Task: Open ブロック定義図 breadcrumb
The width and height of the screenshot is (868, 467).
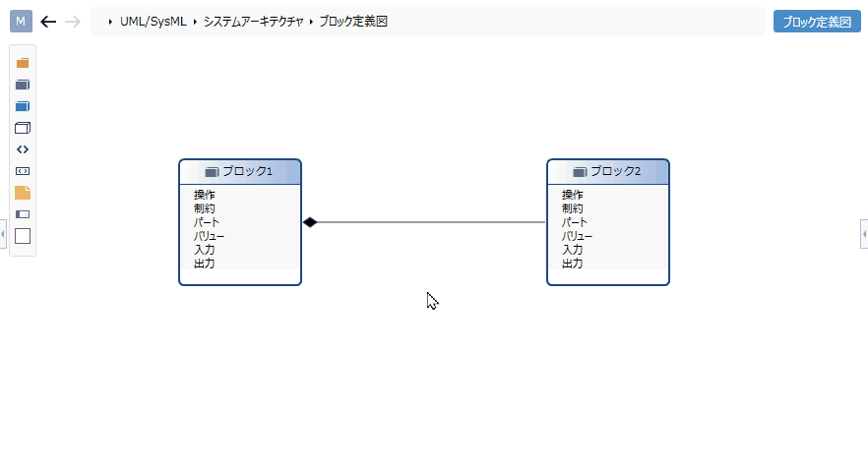Action: (353, 22)
